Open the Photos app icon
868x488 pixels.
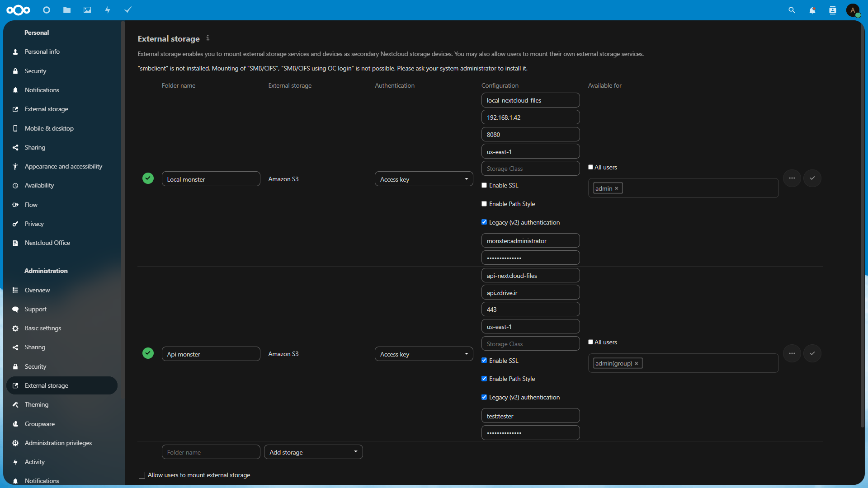tap(87, 10)
